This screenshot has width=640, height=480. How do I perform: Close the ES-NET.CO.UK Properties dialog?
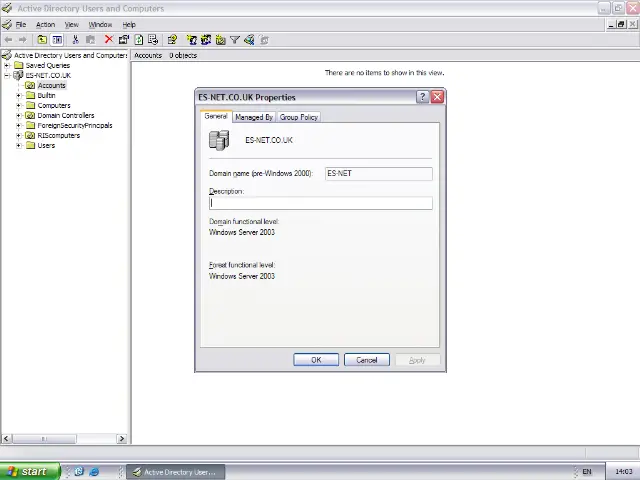(437, 97)
